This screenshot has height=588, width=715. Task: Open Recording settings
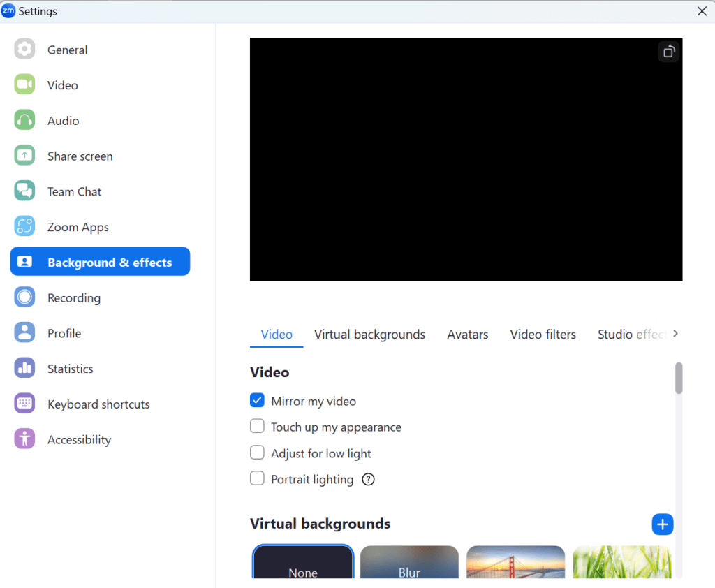[74, 297]
